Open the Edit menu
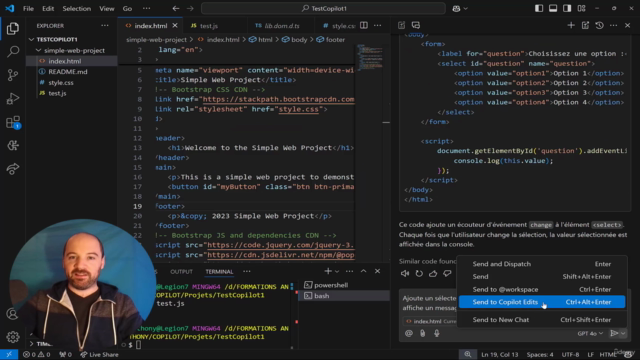The width and height of the screenshot is (640, 360). point(48,9)
